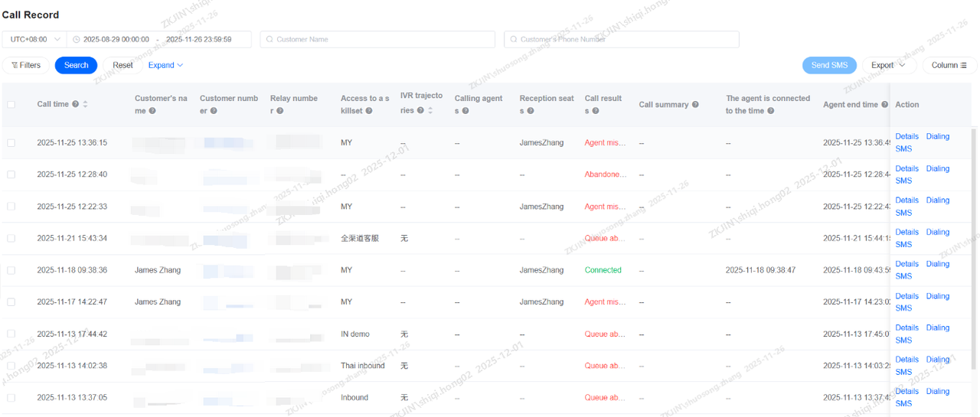Click help icon beside Call results header
Screen dimensions: 980x417
(x=595, y=111)
